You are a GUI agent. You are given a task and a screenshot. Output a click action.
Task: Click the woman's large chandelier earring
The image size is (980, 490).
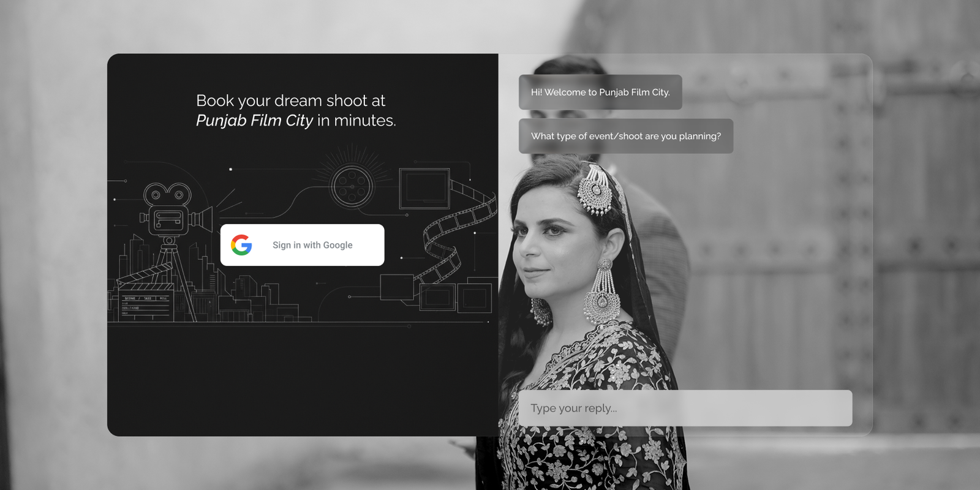602,294
